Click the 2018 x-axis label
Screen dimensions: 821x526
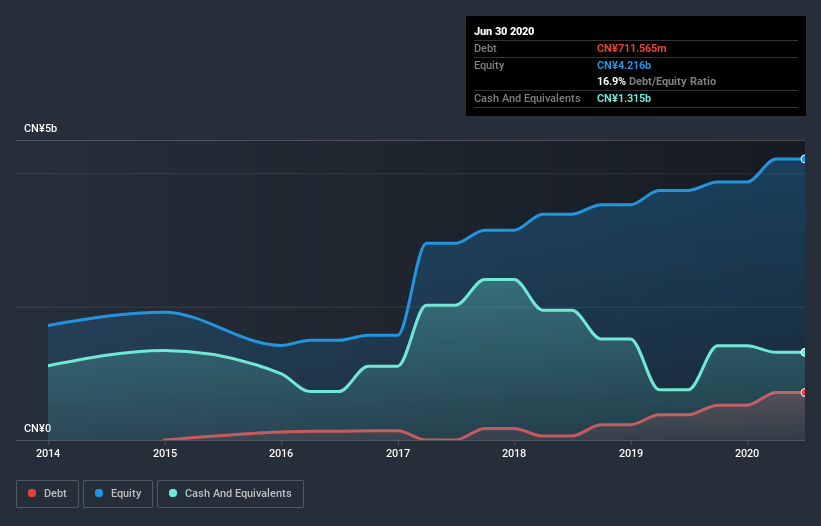tap(514, 453)
